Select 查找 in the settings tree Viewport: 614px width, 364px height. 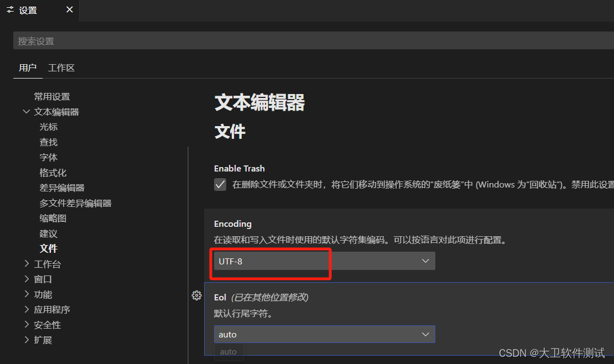pos(48,142)
